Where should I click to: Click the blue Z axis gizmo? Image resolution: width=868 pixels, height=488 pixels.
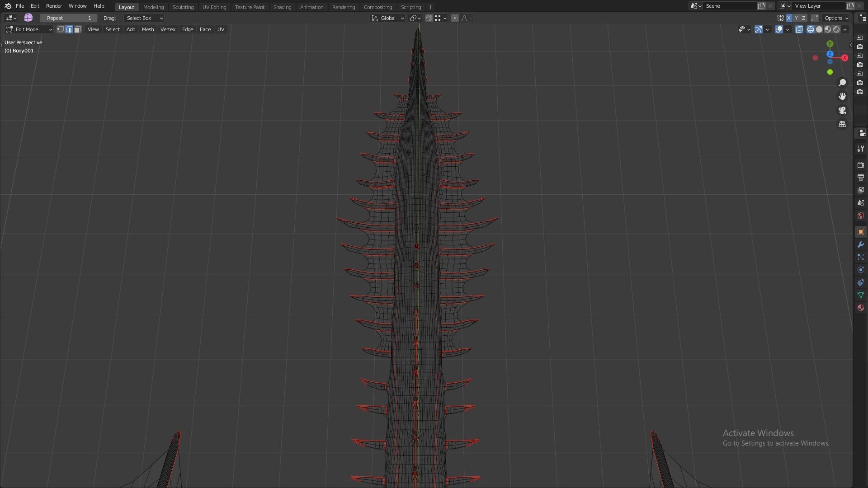coord(830,54)
